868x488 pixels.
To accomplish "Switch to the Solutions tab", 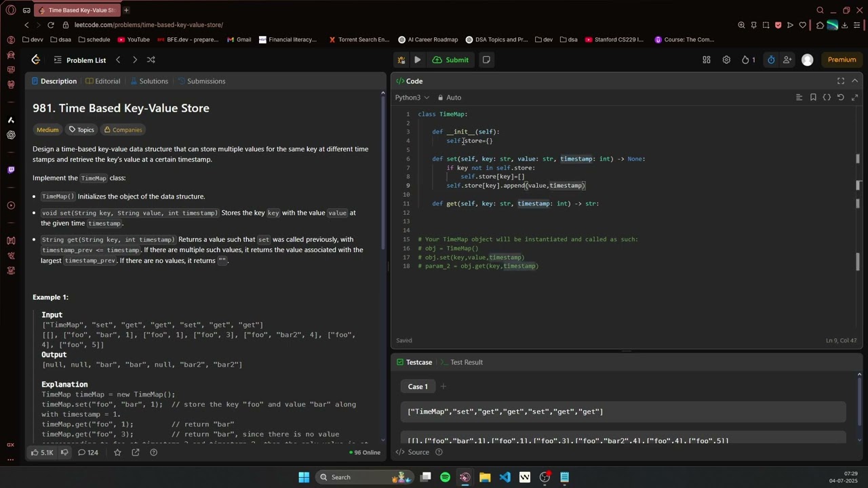I will 149,81.
